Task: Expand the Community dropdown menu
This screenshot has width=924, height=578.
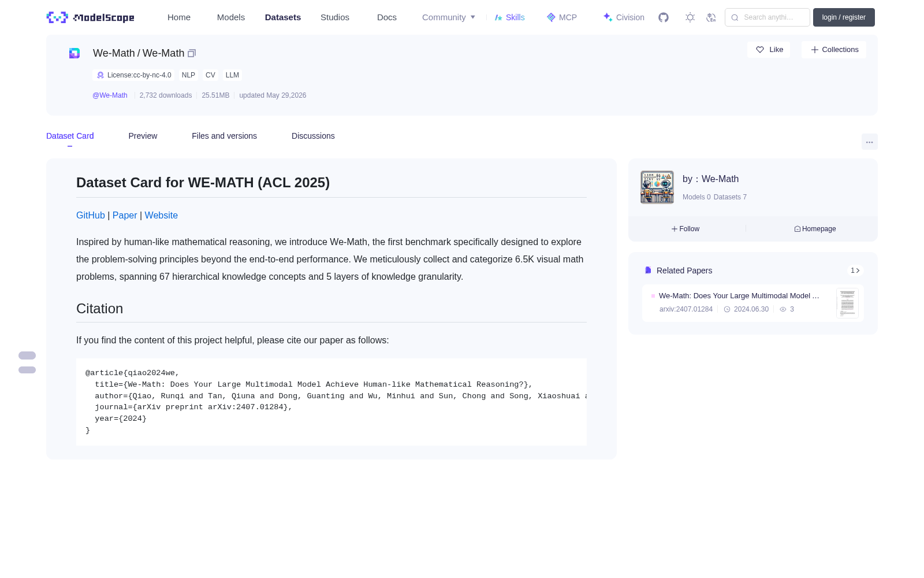Action: click(x=449, y=17)
